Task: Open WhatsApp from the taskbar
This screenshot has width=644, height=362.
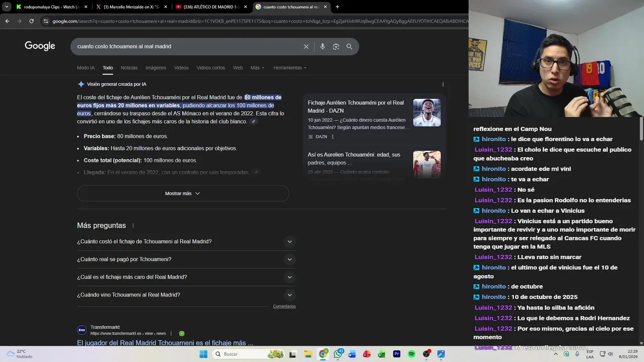Action: point(338,354)
